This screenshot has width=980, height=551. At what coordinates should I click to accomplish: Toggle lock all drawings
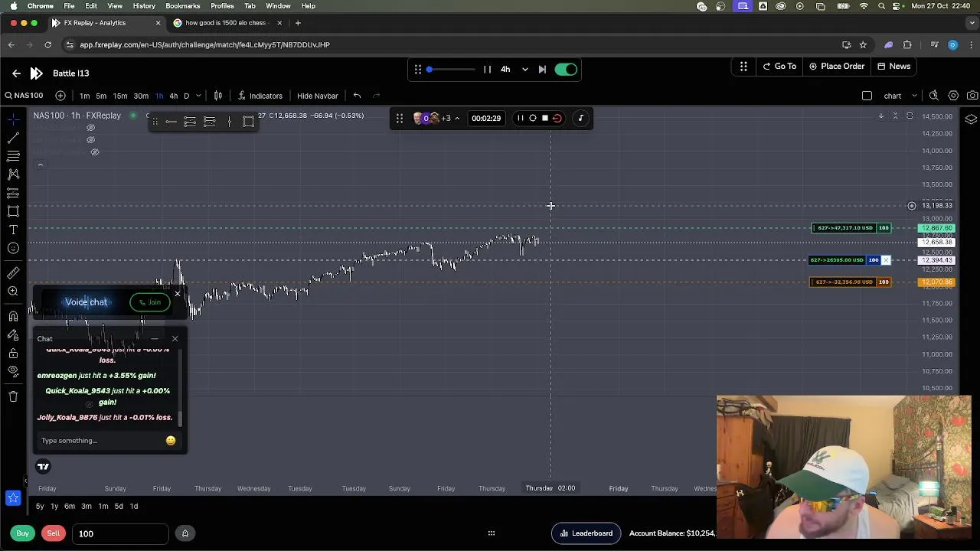(x=13, y=354)
